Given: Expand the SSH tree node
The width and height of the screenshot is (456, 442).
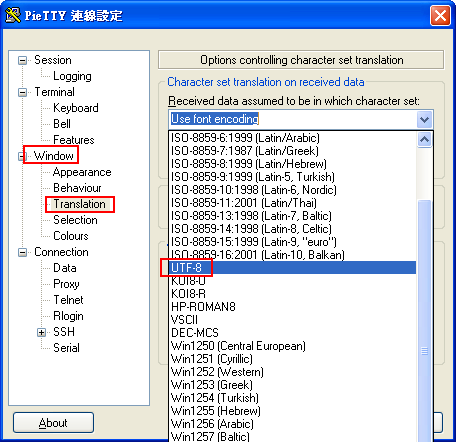Looking at the screenshot, I should 41,332.
